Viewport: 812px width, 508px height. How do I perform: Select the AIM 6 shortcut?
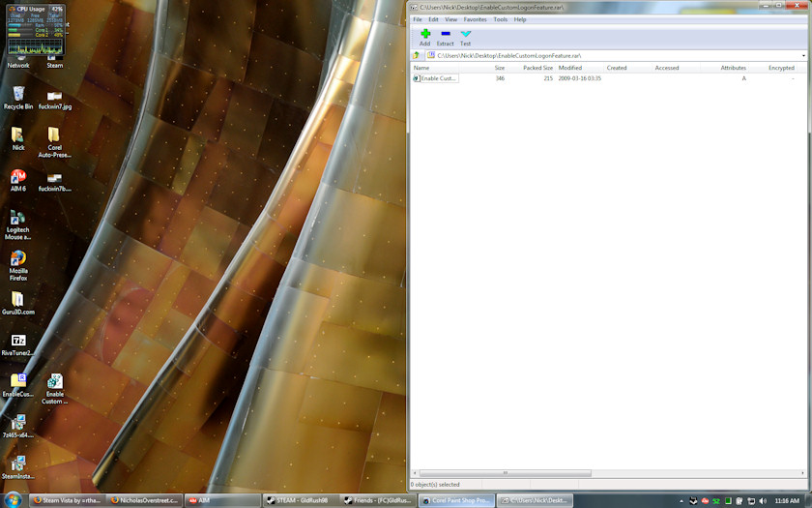click(18, 180)
